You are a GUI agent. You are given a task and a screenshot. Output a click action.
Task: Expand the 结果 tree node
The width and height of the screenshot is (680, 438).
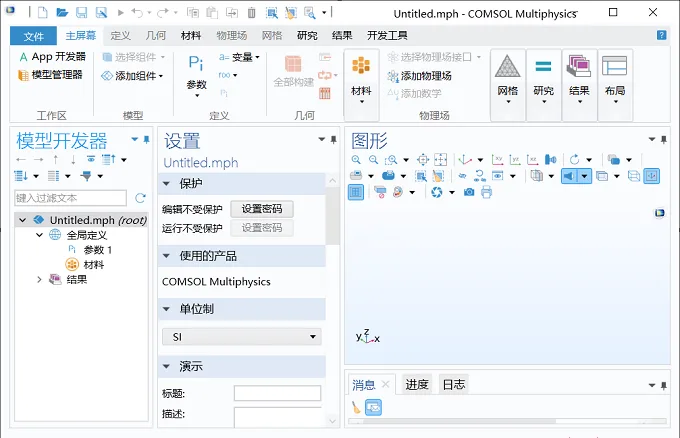(x=39, y=280)
